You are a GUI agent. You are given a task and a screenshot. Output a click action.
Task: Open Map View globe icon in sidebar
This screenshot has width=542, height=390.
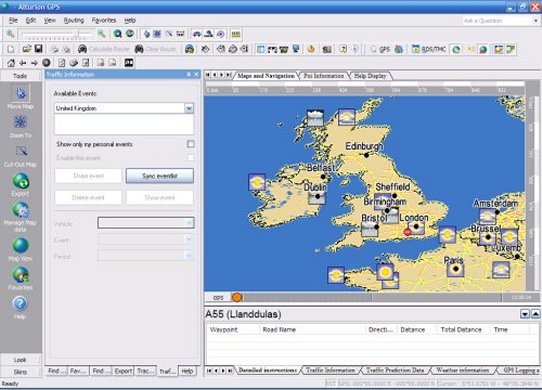[21, 245]
